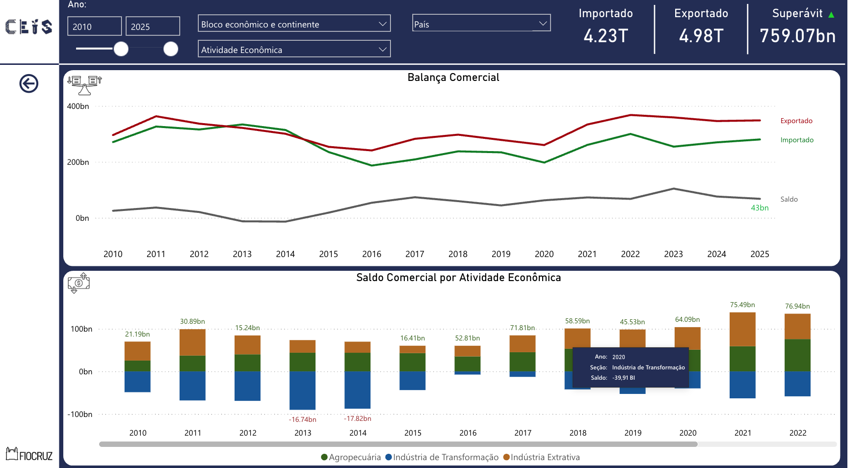Click the 75.49bn data label
This screenshot has width=868, height=468.
(742, 305)
